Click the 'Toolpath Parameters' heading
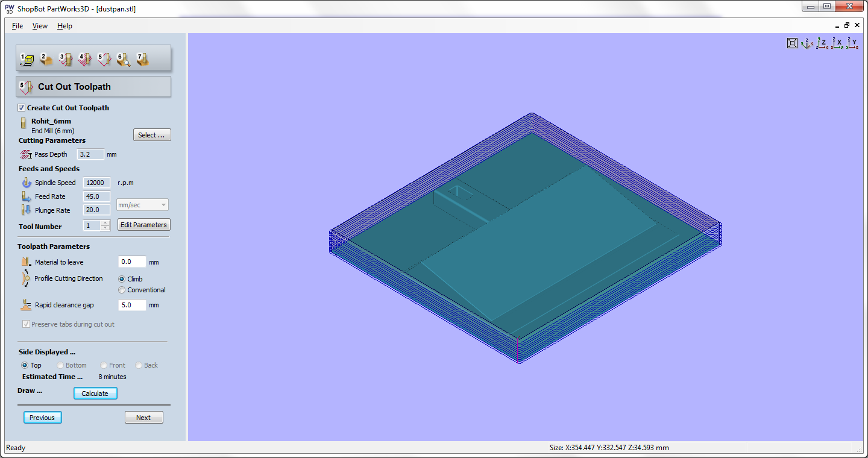Viewport: 868px width, 458px height. pyautogui.click(x=54, y=246)
